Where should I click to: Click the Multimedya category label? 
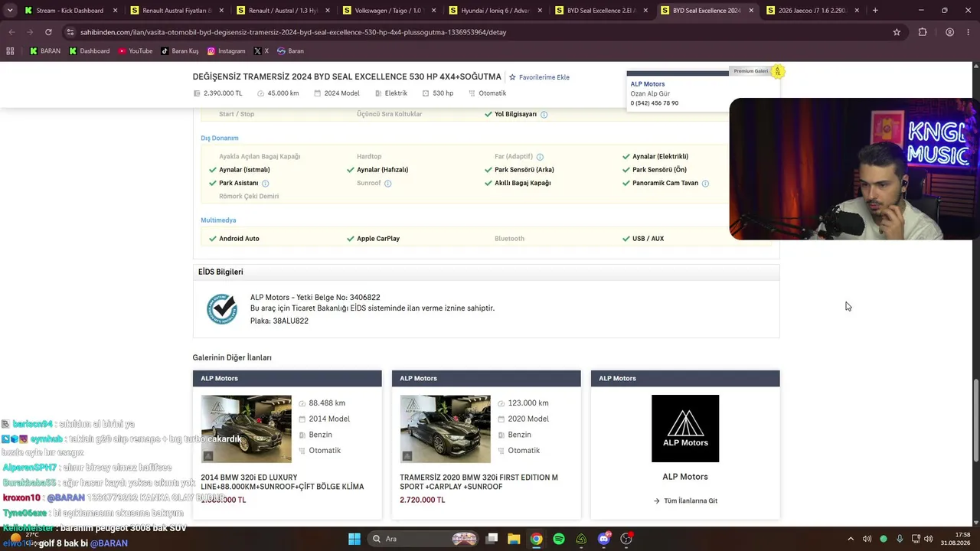point(218,220)
